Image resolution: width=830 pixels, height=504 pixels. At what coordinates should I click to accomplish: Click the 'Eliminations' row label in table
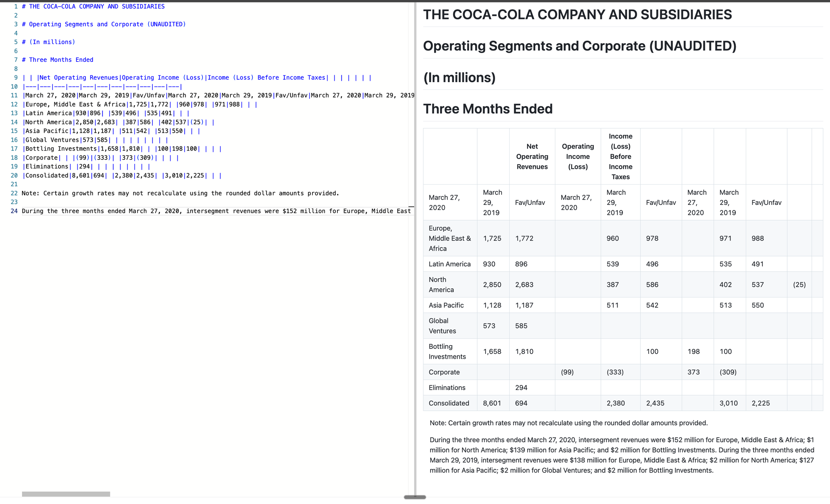coord(447,387)
